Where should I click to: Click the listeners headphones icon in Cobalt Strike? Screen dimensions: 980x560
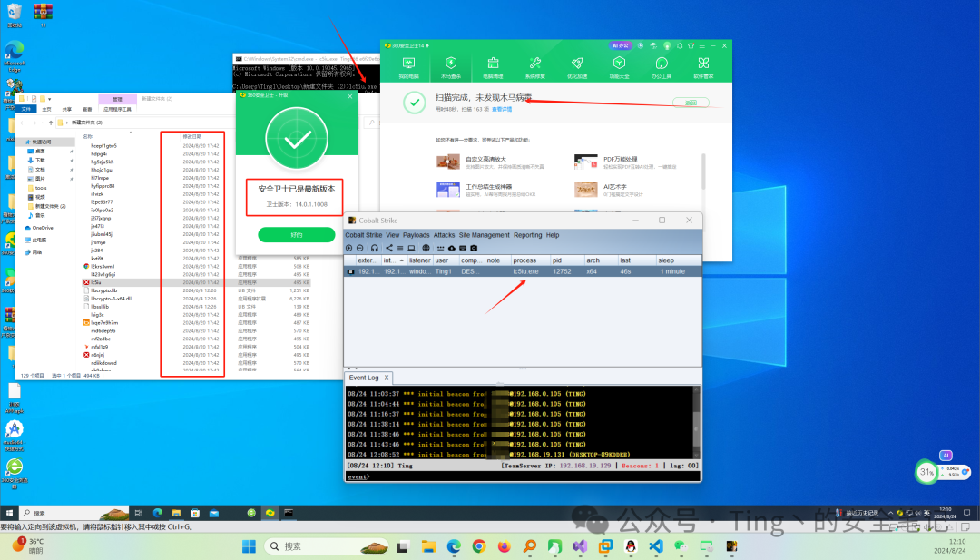(375, 248)
